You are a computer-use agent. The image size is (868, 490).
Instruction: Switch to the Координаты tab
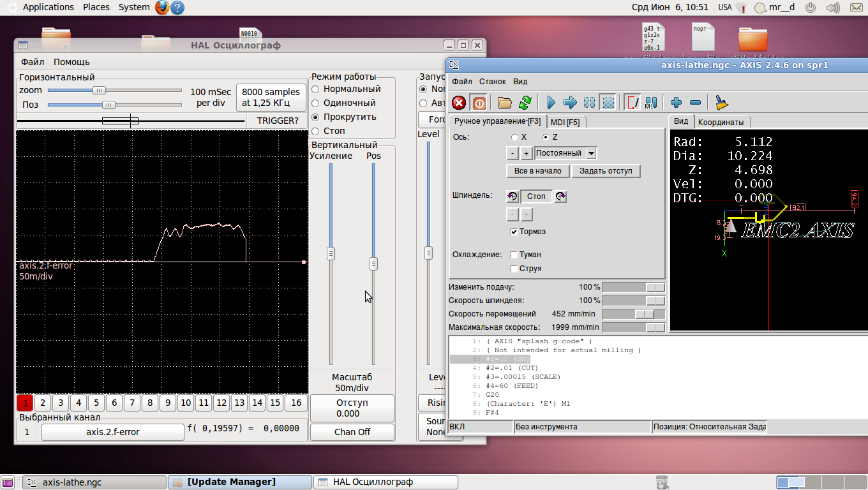click(721, 122)
